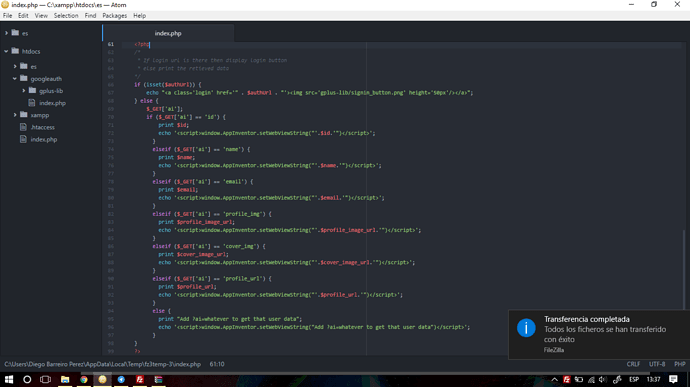This screenshot has height=387, width=690.
Task: Click the CRLF line ending selector
Action: pos(633,364)
